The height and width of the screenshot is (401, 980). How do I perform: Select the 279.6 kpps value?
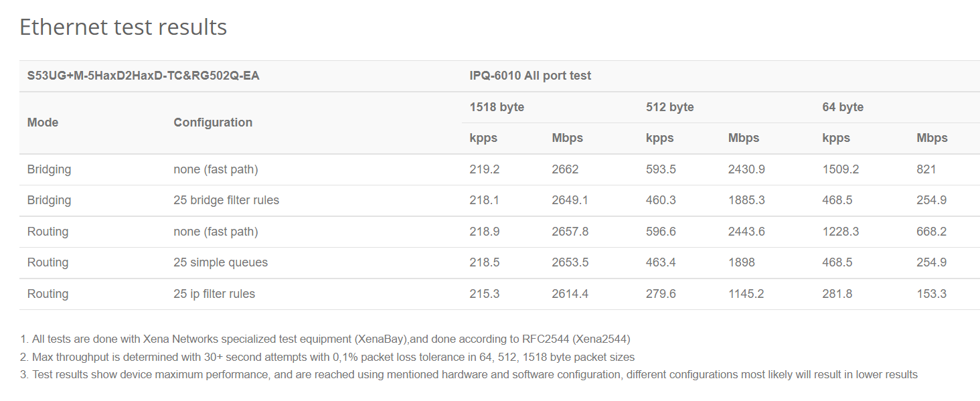click(661, 294)
